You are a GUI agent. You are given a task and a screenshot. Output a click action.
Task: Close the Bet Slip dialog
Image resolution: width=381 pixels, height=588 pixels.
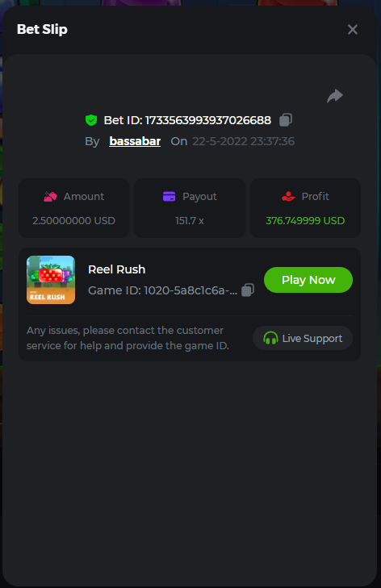pos(353,29)
